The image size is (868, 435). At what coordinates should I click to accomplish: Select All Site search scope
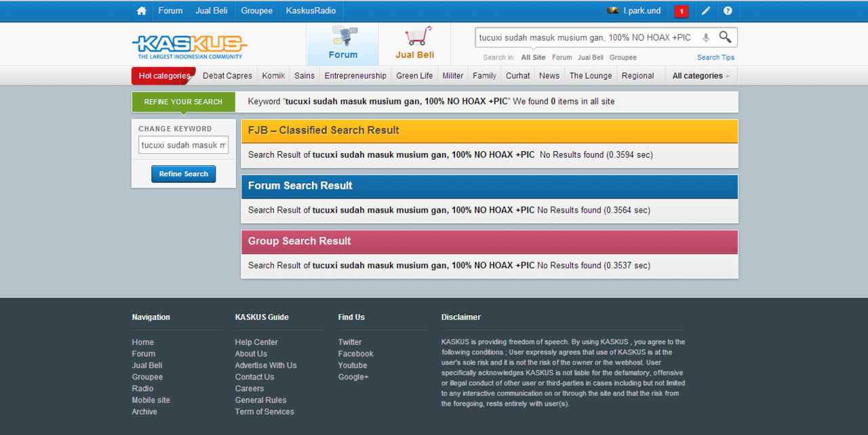click(533, 58)
